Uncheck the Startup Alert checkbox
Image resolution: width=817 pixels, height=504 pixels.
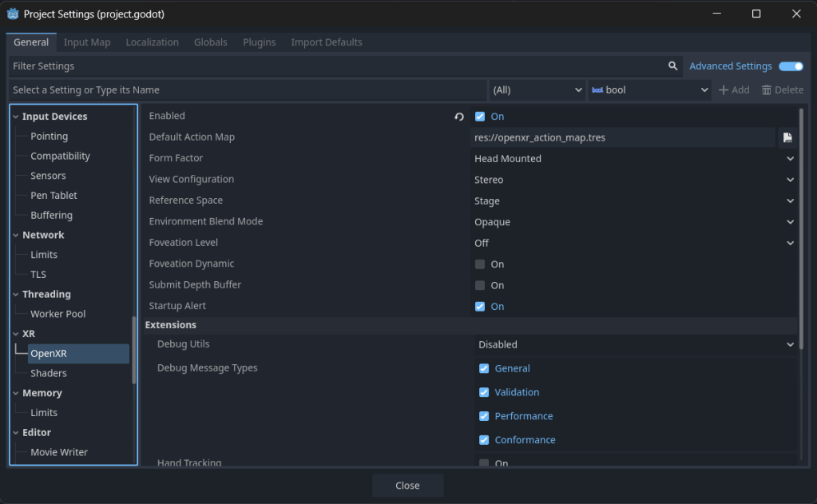click(x=480, y=307)
